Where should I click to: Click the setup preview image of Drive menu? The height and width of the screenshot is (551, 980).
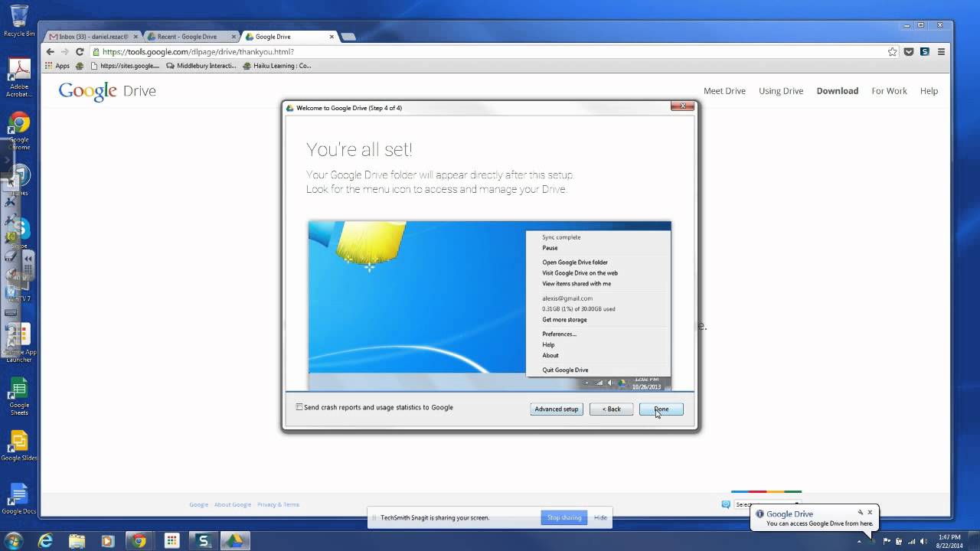(490, 305)
